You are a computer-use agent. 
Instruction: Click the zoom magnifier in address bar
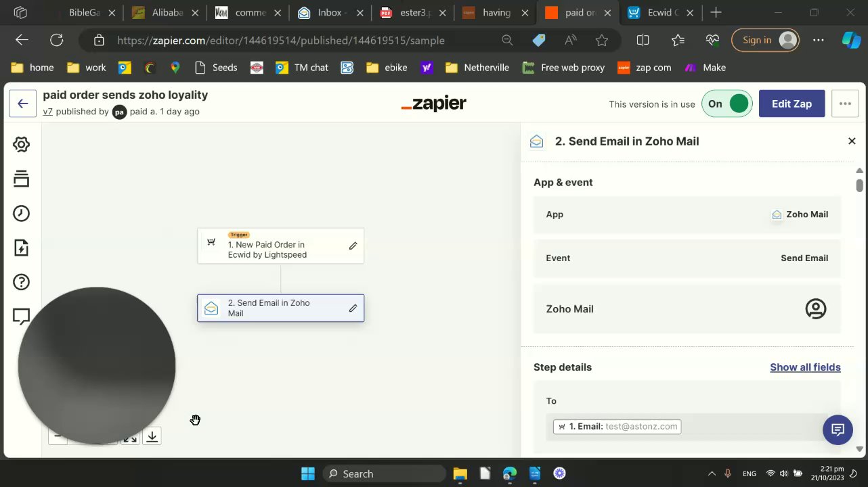507,41
